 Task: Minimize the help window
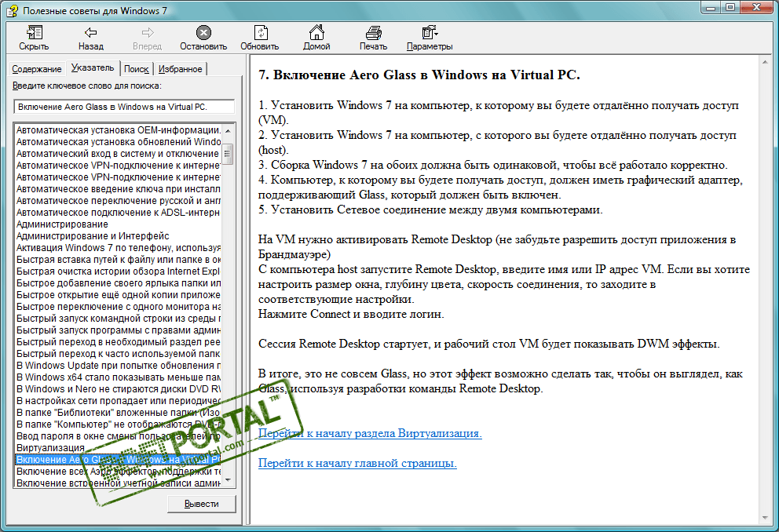coord(711,7)
